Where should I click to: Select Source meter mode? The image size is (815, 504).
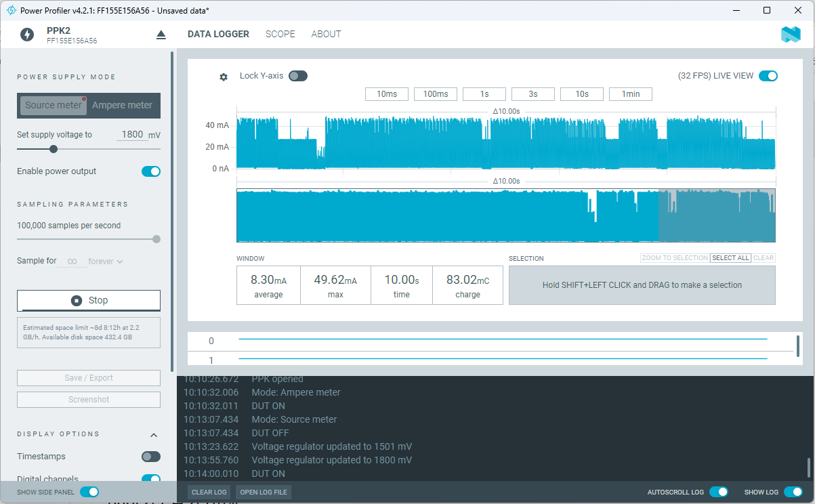point(54,105)
